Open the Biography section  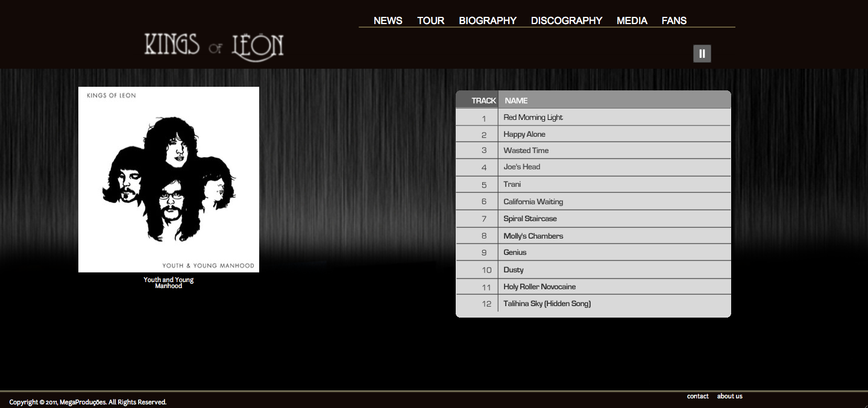488,20
